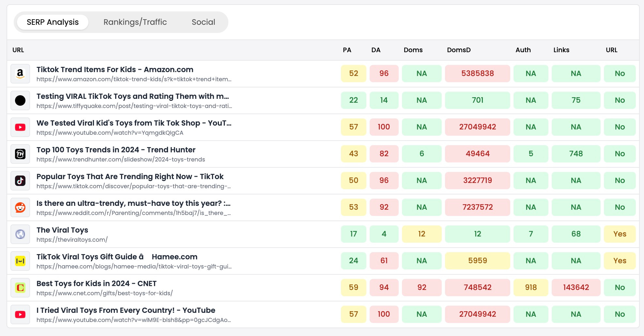
Task: Open the https://theviraltoys.com/ URL
Action: (72, 240)
